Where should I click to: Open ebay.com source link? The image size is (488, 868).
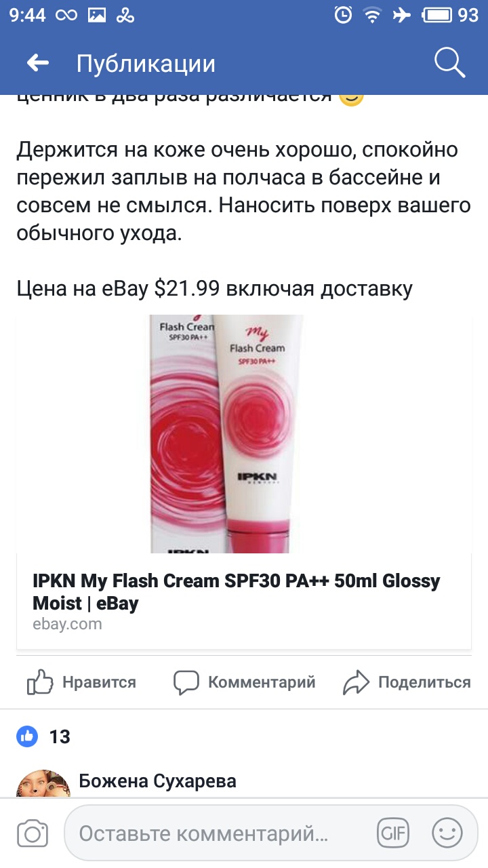[67, 624]
